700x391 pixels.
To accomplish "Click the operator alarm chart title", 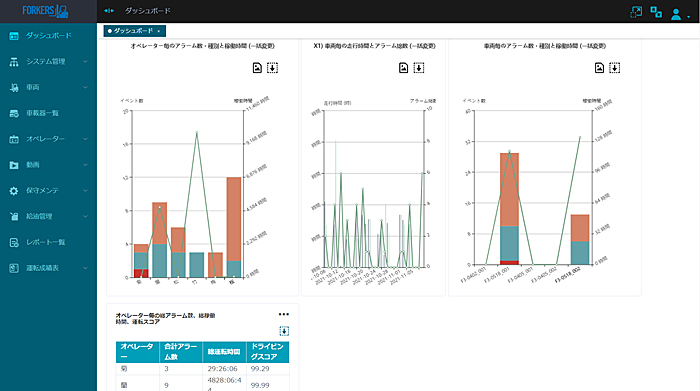I will click(202, 46).
